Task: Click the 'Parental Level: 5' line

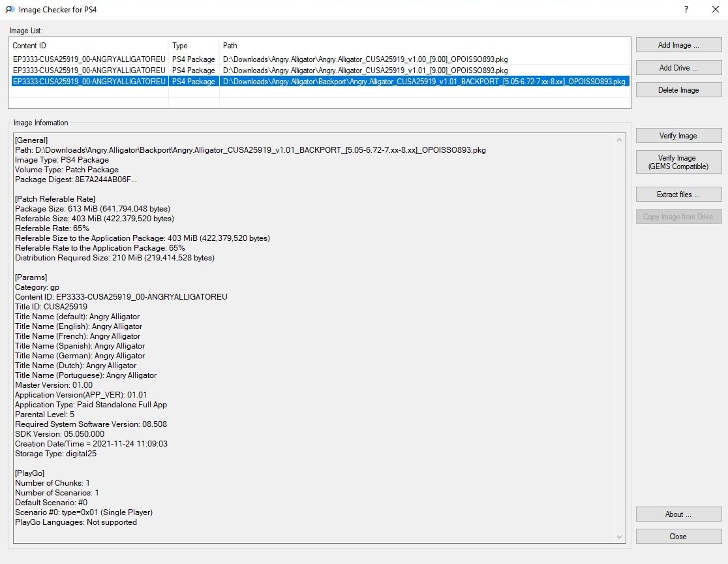Action: (44, 414)
